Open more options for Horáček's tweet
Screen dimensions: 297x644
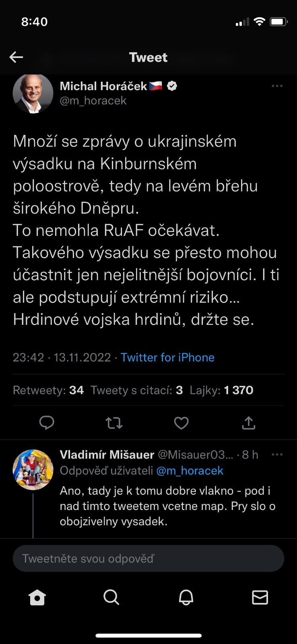coord(277,86)
